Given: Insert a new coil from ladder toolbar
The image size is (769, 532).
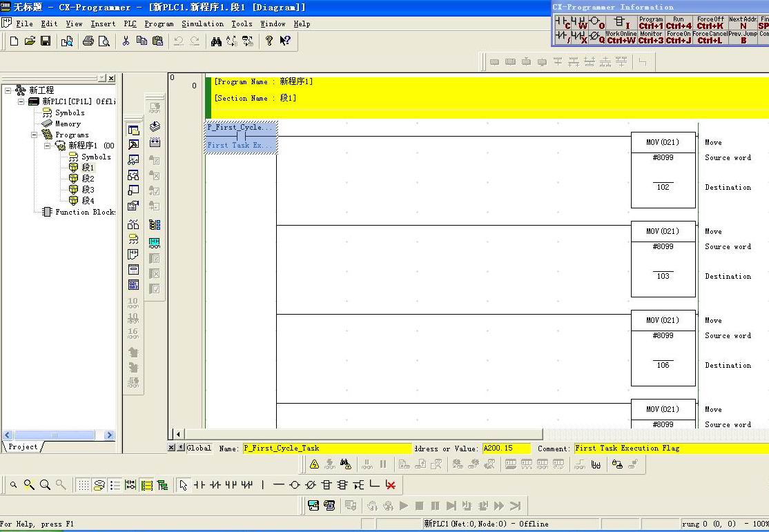Looking at the screenshot, I should pyautogui.click(x=295, y=485).
